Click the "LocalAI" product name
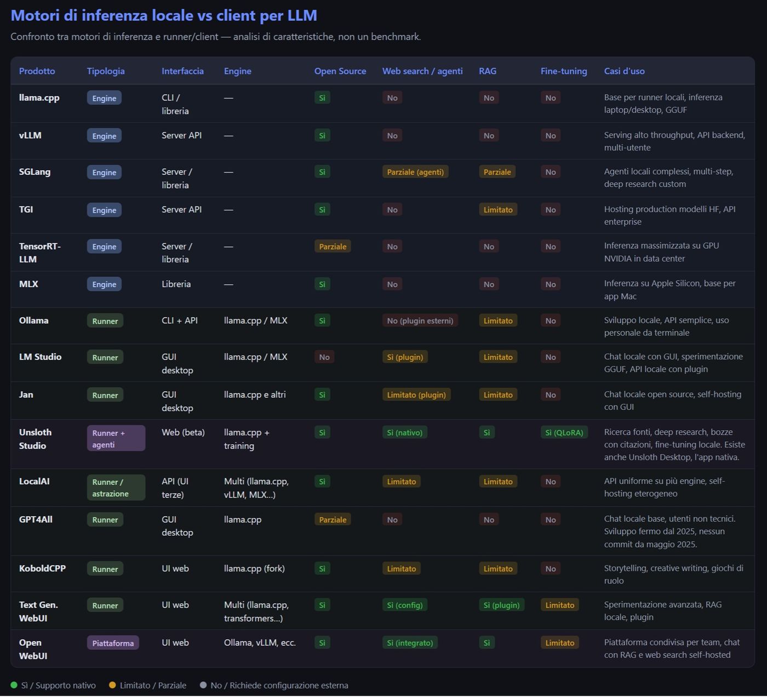The height and width of the screenshot is (700, 767). pos(34,481)
